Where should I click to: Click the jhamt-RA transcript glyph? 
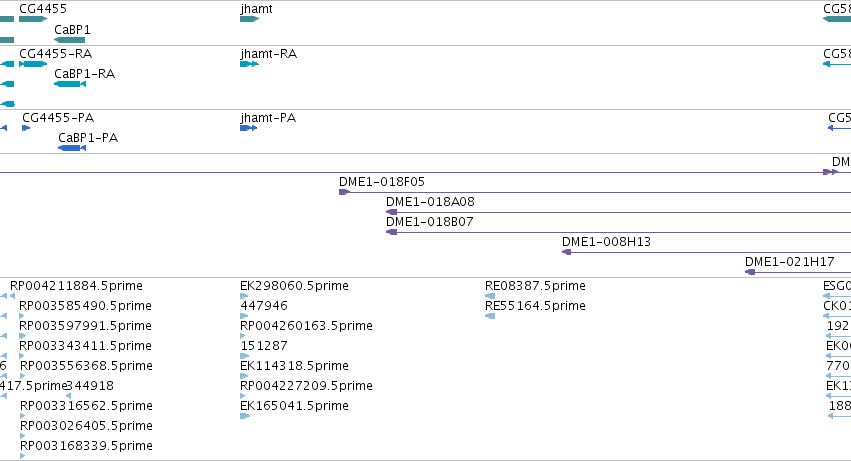[x=249, y=64]
